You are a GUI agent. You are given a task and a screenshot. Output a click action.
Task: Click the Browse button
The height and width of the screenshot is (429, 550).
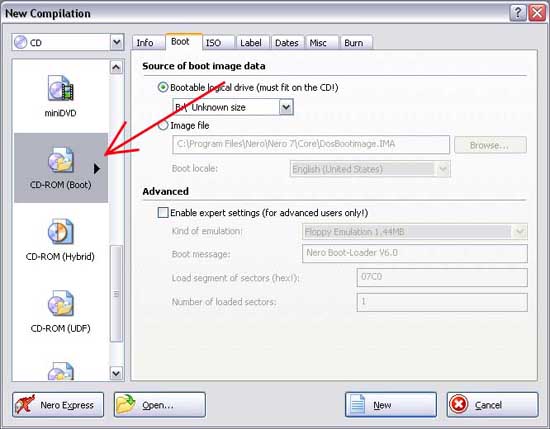tap(490, 145)
